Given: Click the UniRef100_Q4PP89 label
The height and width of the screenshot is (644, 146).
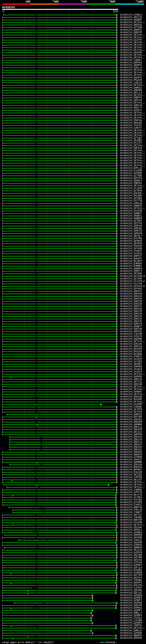Looking at the screenshot, I should (x=131, y=434).
